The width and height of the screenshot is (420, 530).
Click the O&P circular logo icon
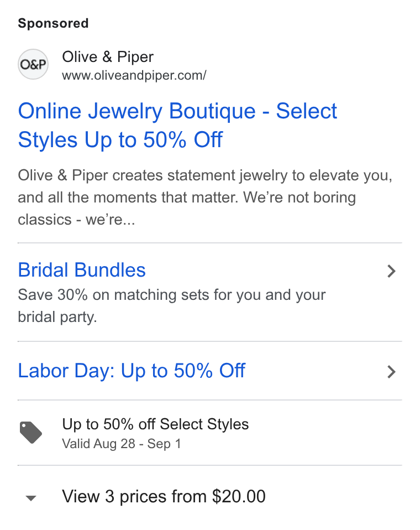[33, 64]
